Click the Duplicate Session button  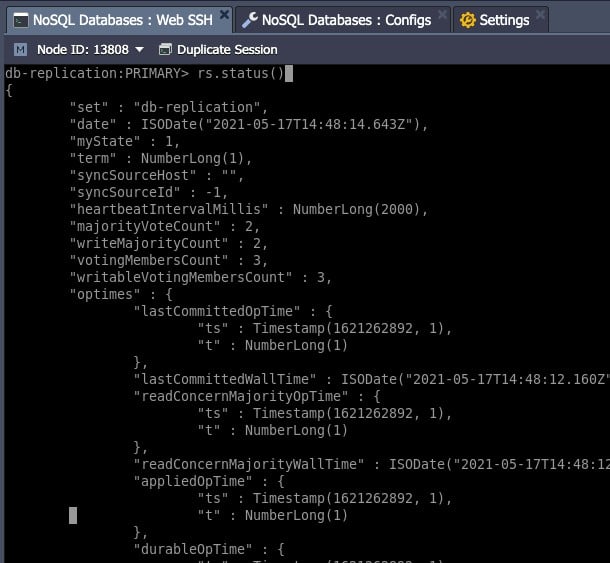(x=218, y=50)
